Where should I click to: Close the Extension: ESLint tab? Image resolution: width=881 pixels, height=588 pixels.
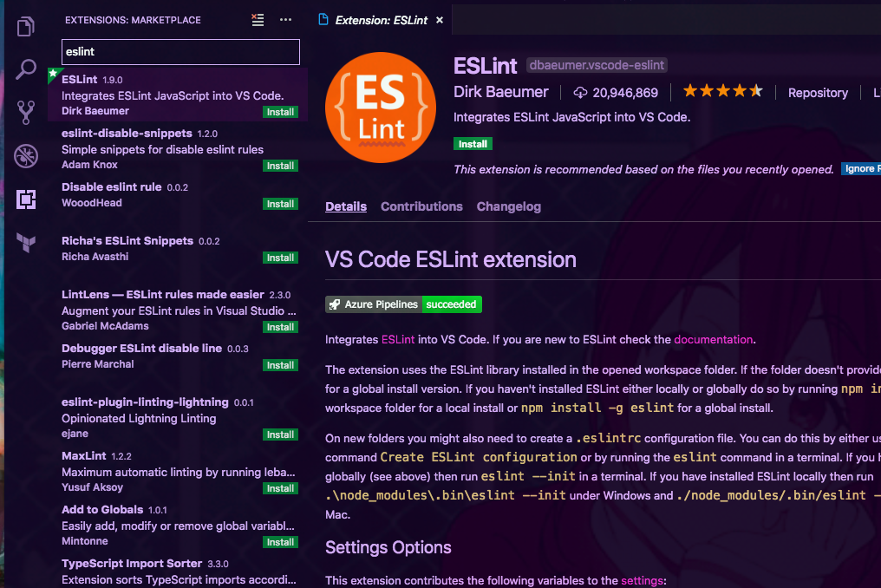click(x=440, y=20)
